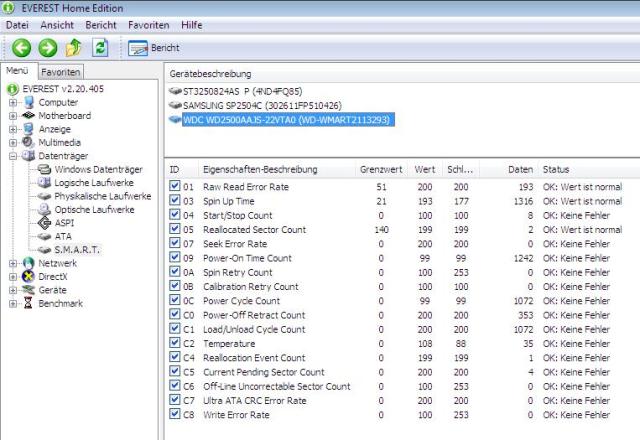Open the Ansicht menu

pyautogui.click(x=57, y=25)
